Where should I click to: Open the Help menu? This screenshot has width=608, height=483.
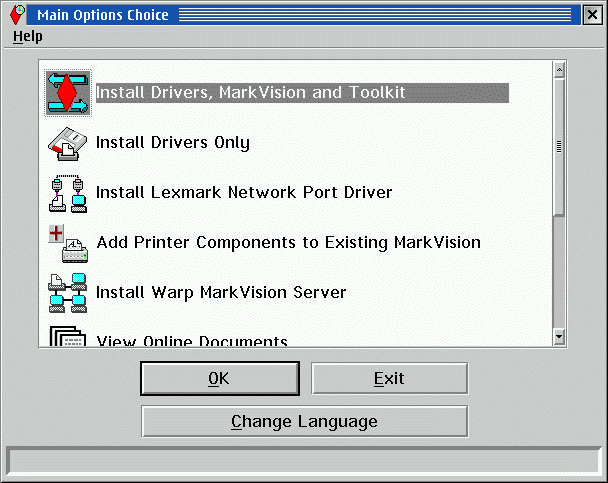(x=28, y=36)
